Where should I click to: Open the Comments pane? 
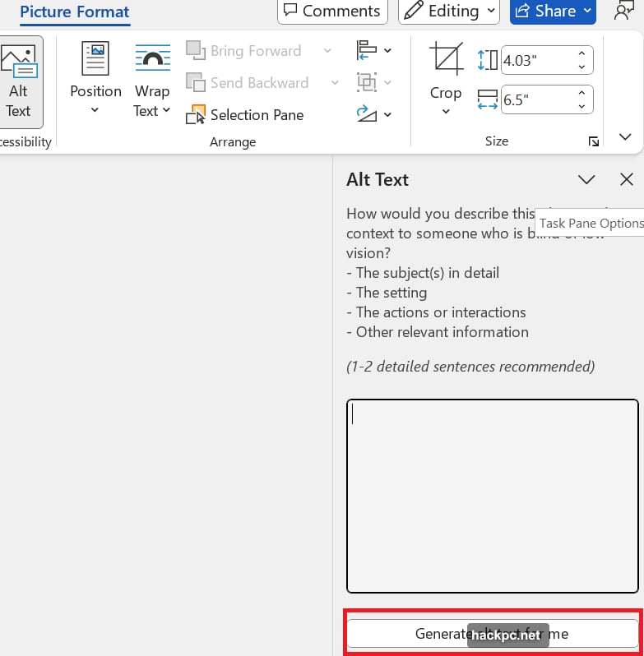tap(332, 12)
